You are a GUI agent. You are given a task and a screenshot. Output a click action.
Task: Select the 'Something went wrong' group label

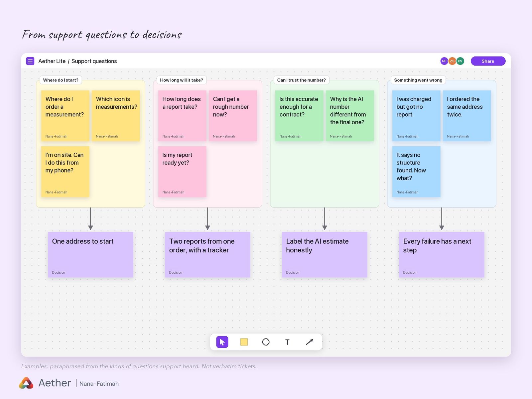(418, 80)
